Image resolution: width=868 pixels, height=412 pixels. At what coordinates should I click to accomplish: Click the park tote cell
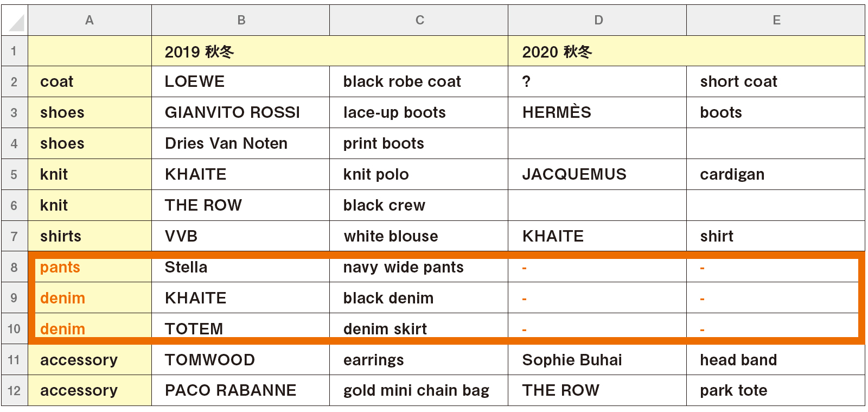(x=776, y=390)
